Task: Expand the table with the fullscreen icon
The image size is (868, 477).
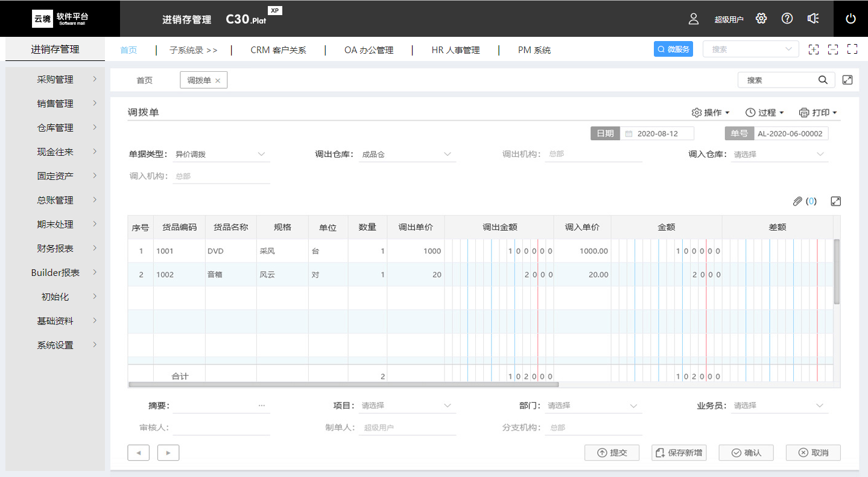Action: pos(836,202)
